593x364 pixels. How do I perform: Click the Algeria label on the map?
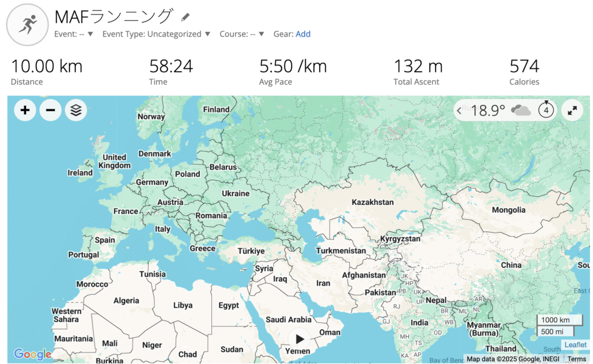126,301
